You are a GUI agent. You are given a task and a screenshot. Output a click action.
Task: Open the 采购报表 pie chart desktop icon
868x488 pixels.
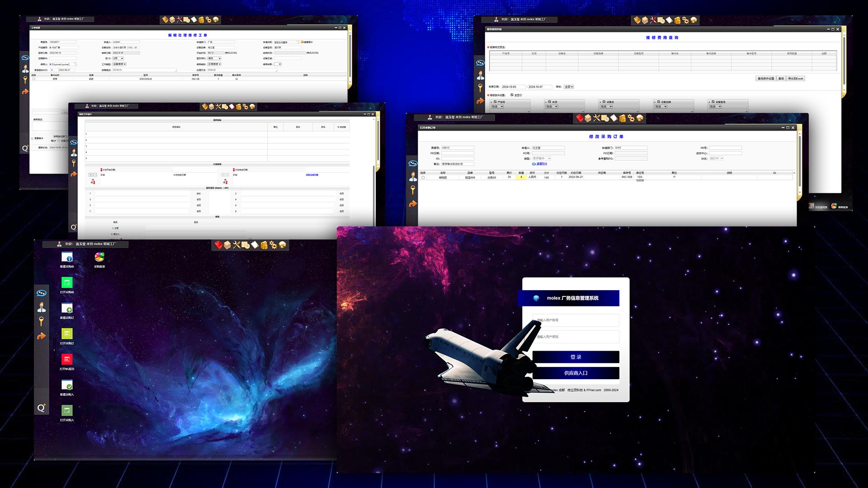(x=99, y=258)
